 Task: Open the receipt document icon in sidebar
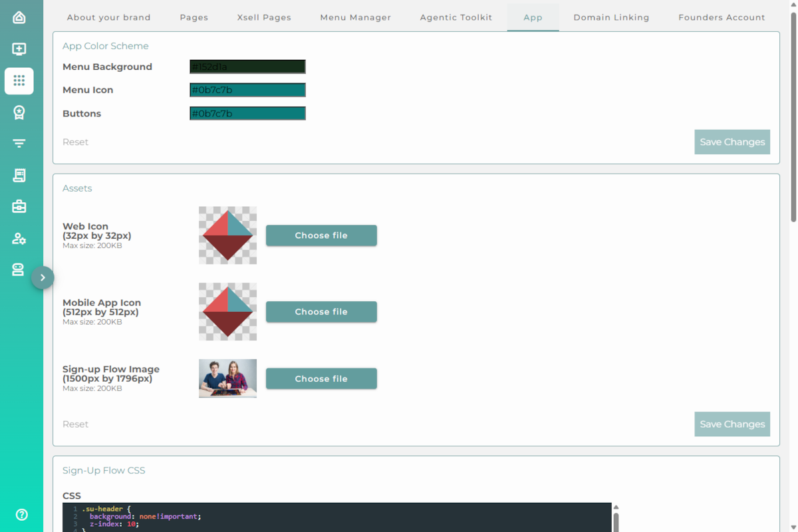19,175
